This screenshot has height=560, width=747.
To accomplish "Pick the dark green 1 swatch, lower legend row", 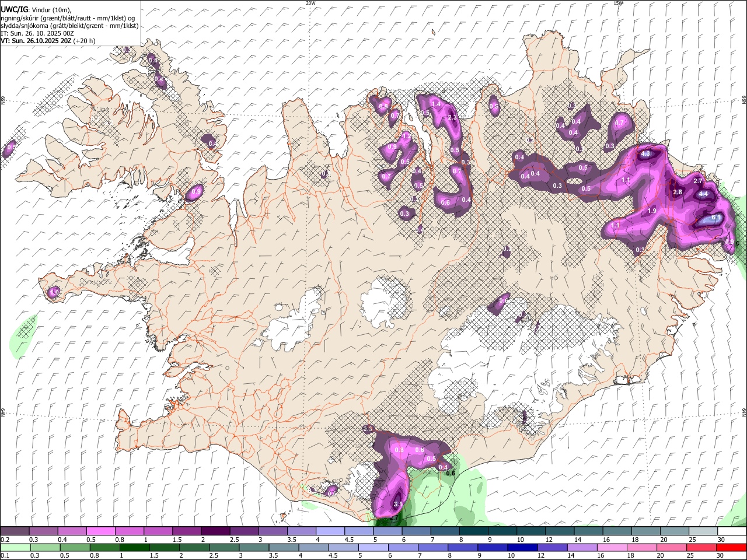I will [x=135, y=547].
